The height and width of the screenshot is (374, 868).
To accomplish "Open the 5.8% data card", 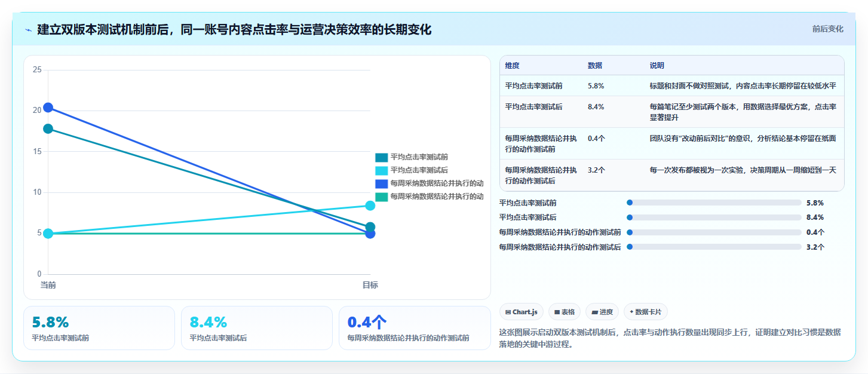I will [x=99, y=328].
